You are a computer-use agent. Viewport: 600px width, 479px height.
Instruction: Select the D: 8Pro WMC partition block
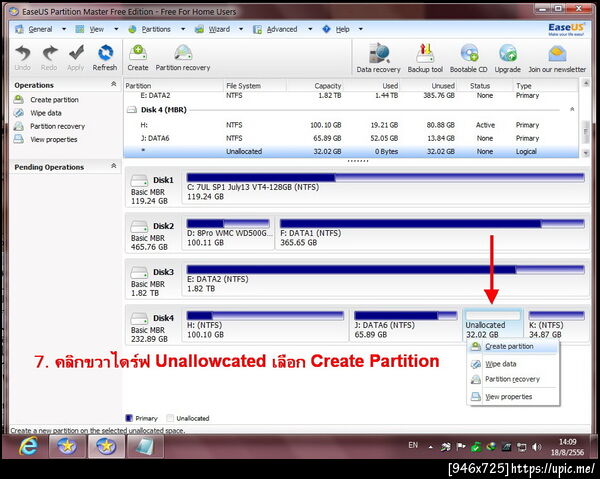click(x=228, y=233)
